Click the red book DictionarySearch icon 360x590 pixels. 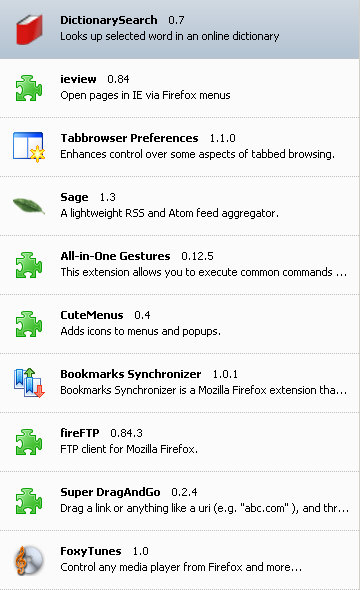point(29,30)
